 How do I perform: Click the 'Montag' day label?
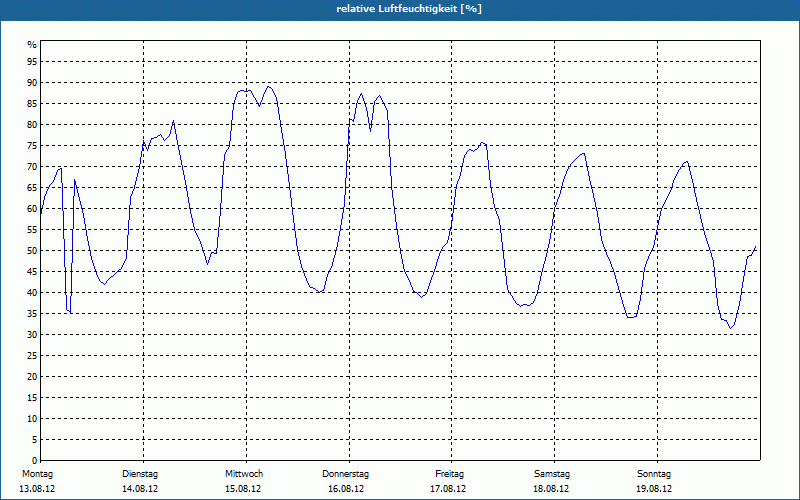point(37,474)
